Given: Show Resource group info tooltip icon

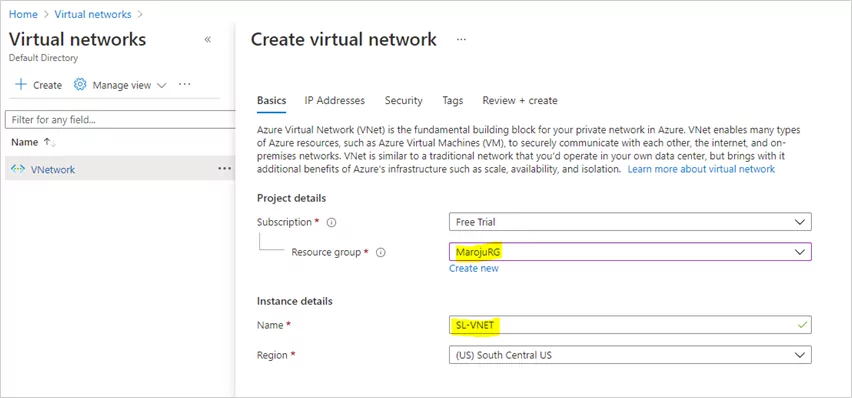Looking at the screenshot, I should 381,252.
